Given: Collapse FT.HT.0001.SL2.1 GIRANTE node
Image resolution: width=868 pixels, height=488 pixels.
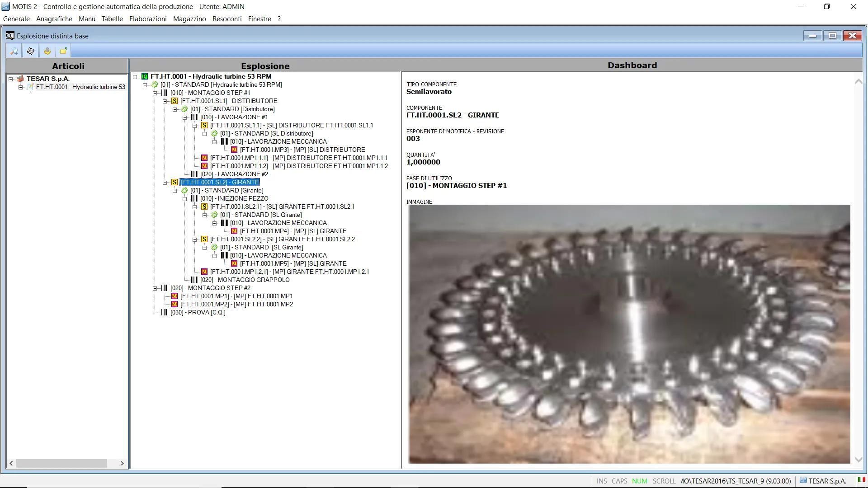Looking at the screenshot, I should point(195,206).
